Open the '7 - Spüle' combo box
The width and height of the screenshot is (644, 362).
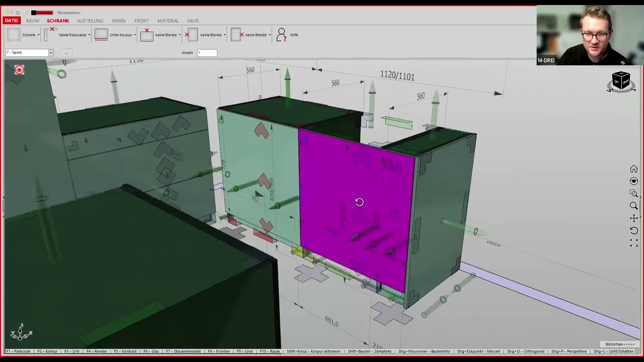(x=29, y=52)
